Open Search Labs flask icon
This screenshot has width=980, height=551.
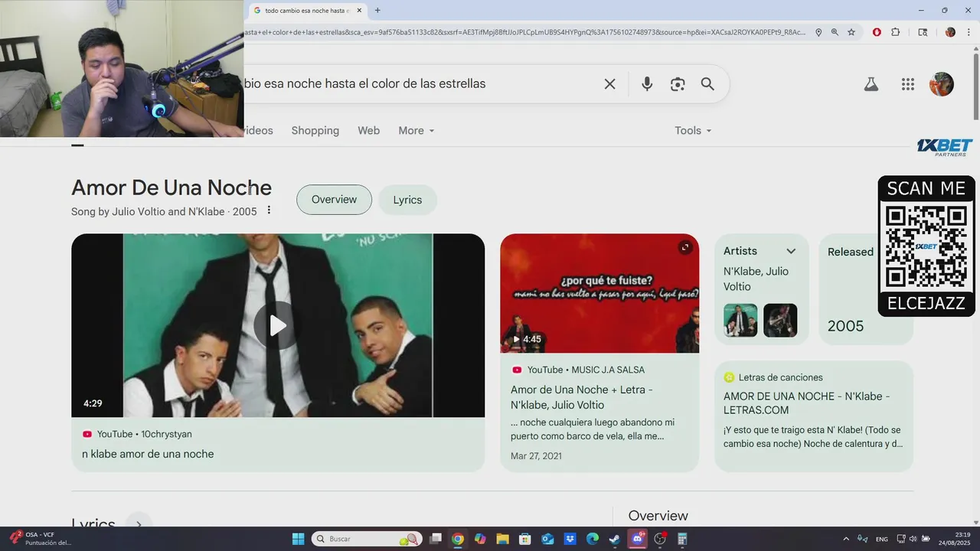tap(871, 84)
